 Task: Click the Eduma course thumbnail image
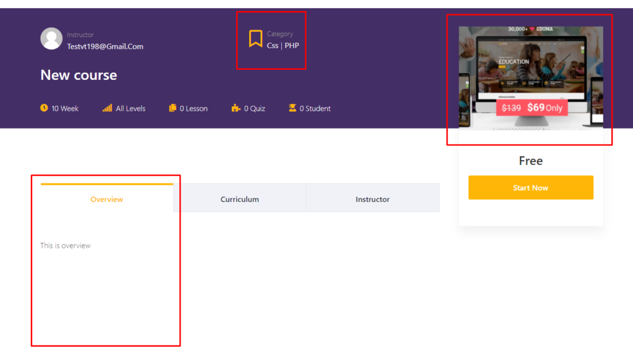[530, 77]
